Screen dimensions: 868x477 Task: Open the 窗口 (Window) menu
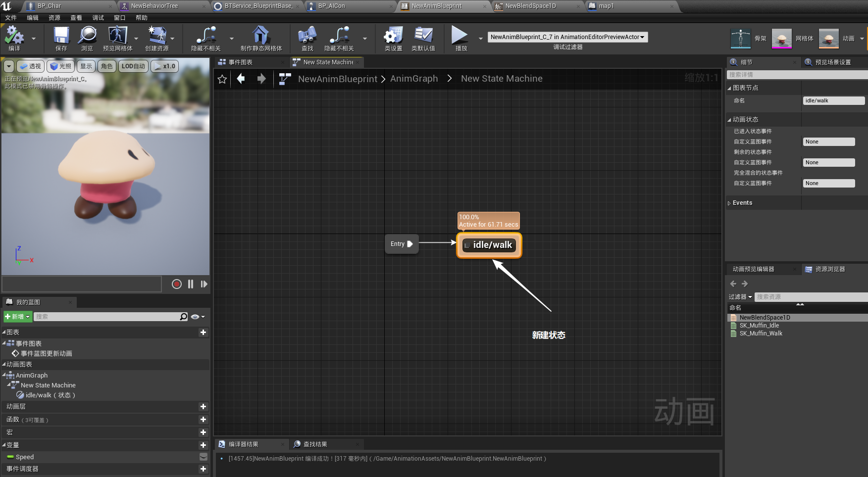[x=120, y=18]
